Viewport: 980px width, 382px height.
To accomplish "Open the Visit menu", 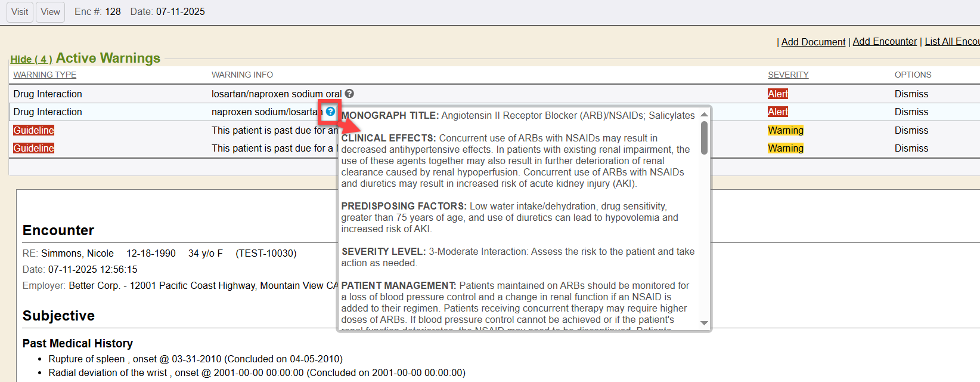I will pos(20,12).
